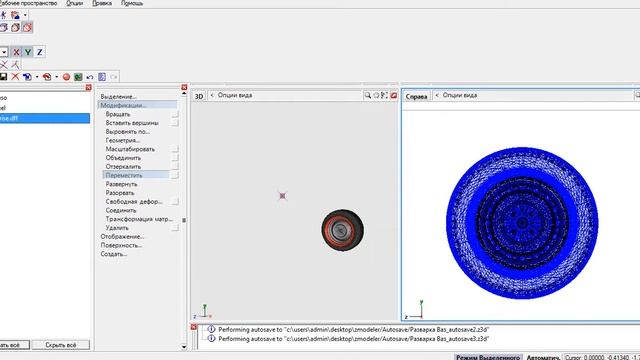Screen dimensions: 640x360
Task: Open the Помощь menu
Action: (x=132, y=3)
